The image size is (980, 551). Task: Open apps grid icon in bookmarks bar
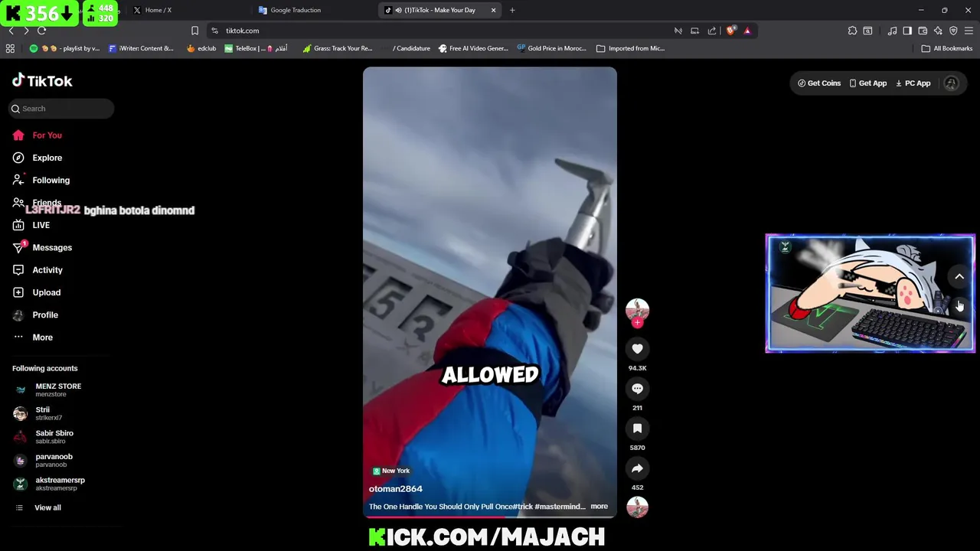pos(10,48)
